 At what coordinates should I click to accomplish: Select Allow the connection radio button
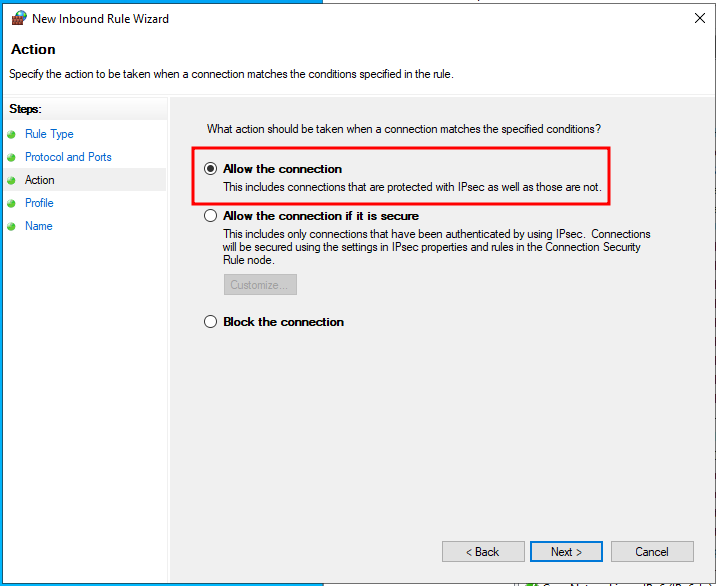tap(210, 169)
